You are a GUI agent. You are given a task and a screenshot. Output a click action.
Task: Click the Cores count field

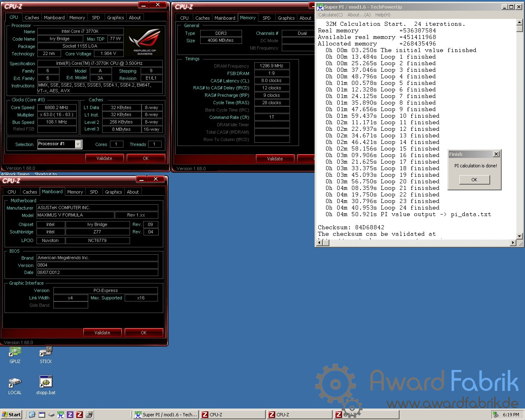point(116,144)
